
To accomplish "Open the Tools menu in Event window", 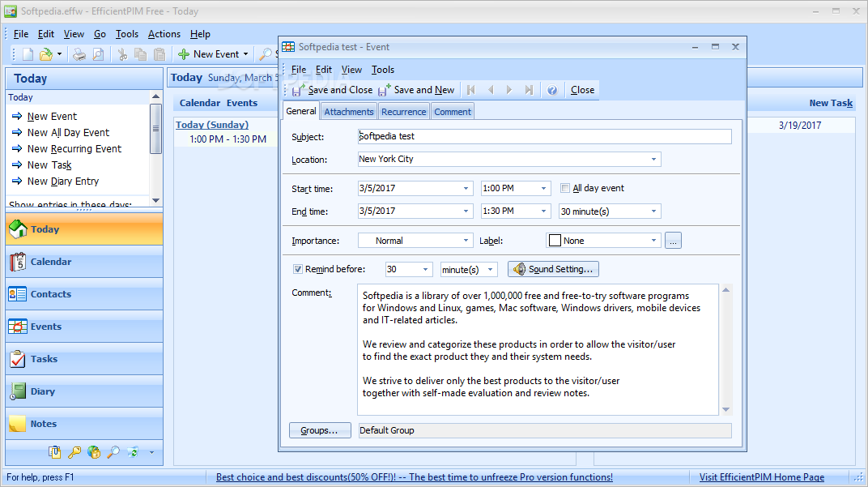I will 382,69.
